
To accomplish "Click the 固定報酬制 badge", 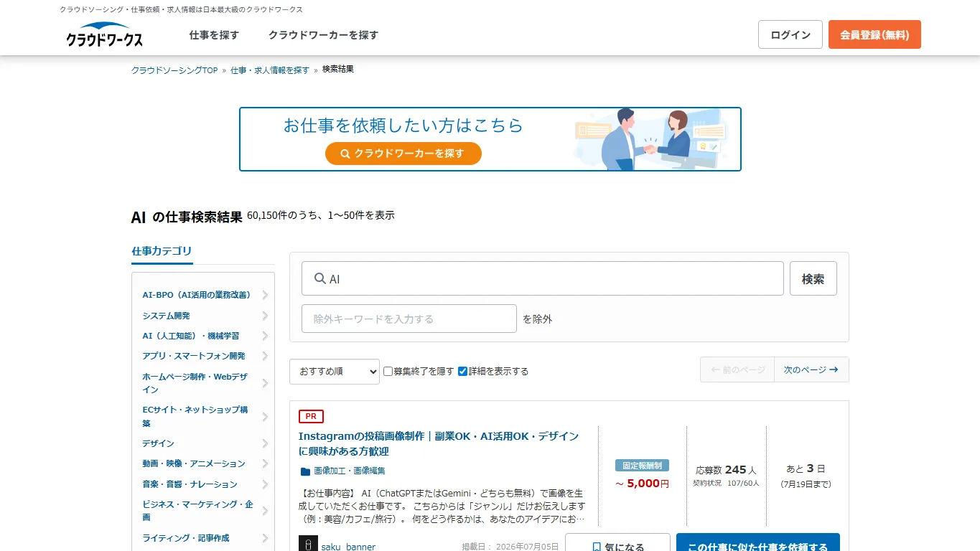I will click(x=642, y=465).
